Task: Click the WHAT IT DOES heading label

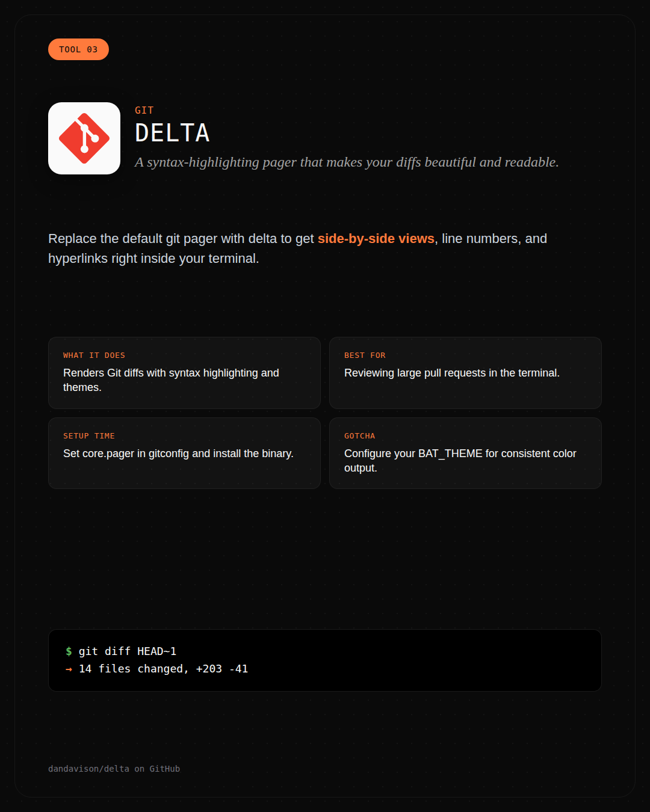Action: [x=94, y=355]
